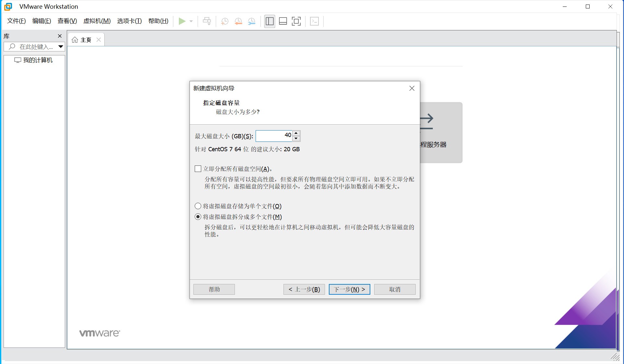This screenshot has width=624, height=364.
Task: Click the revert to snapshot icon
Action: [238, 21]
